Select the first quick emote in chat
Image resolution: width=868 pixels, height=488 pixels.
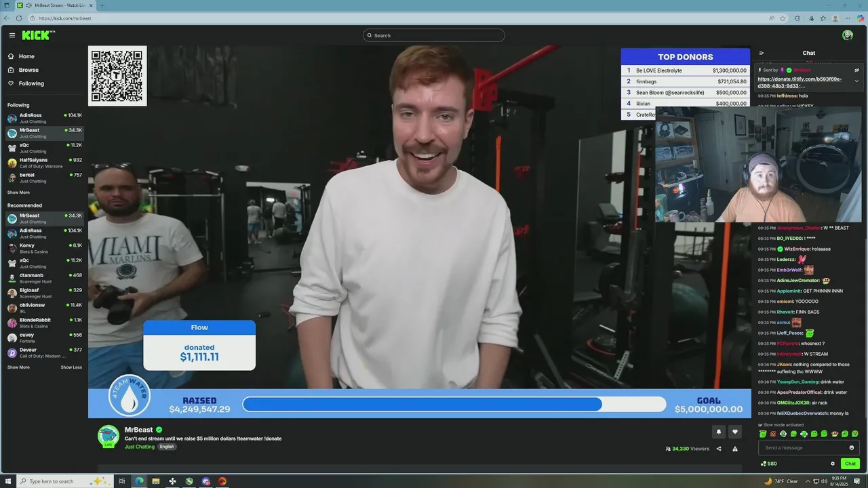click(763, 434)
